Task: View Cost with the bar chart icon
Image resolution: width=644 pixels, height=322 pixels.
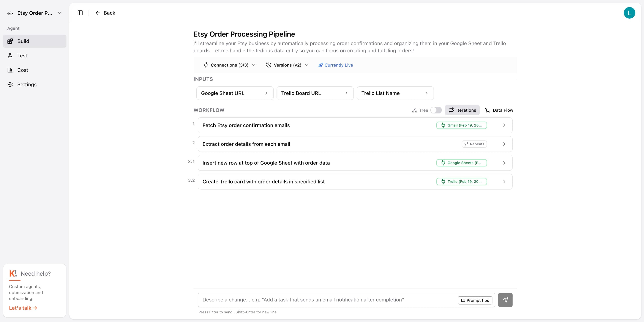Action: (10, 70)
